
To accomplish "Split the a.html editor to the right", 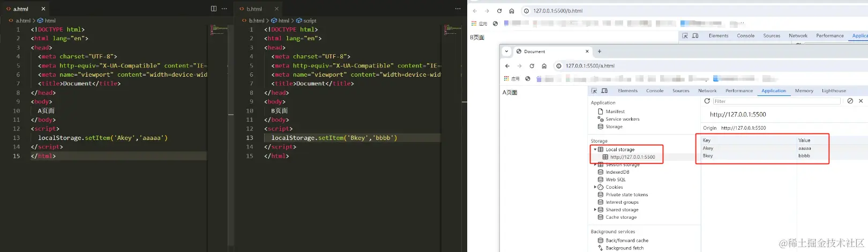I will [x=214, y=9].
